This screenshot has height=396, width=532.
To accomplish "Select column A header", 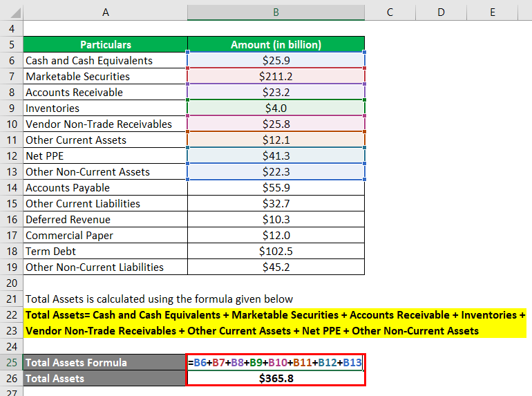I will tap(105, 12).
